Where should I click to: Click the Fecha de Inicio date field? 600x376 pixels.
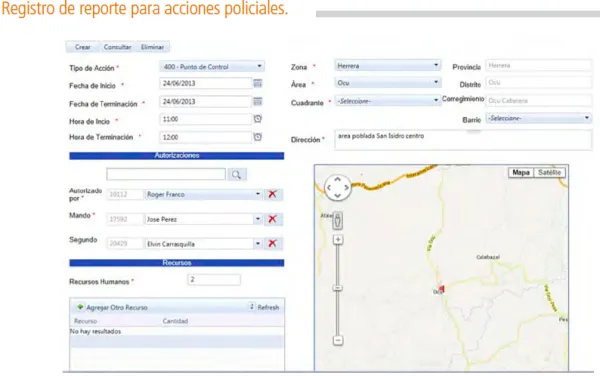205,83
